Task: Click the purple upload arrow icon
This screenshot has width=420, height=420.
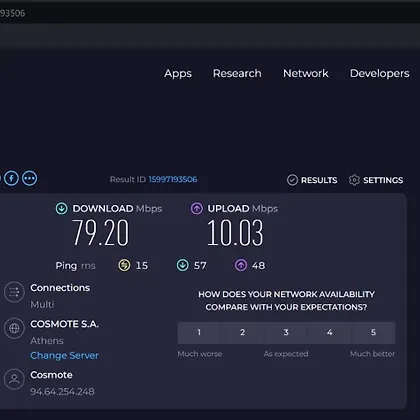Action: (197, 208)
